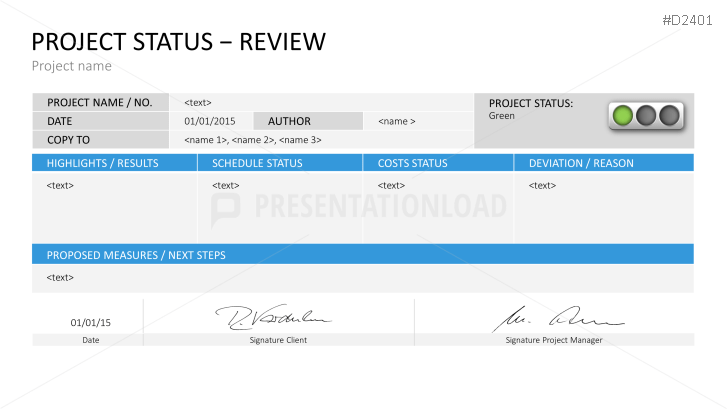Viewport: 727px width, 409px height.
Task: Click the project manager's handwritten signature
Action: tap(557, 319)
